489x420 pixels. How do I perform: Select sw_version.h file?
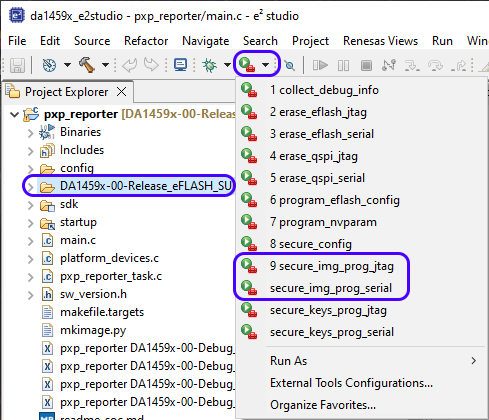point(93,294)
